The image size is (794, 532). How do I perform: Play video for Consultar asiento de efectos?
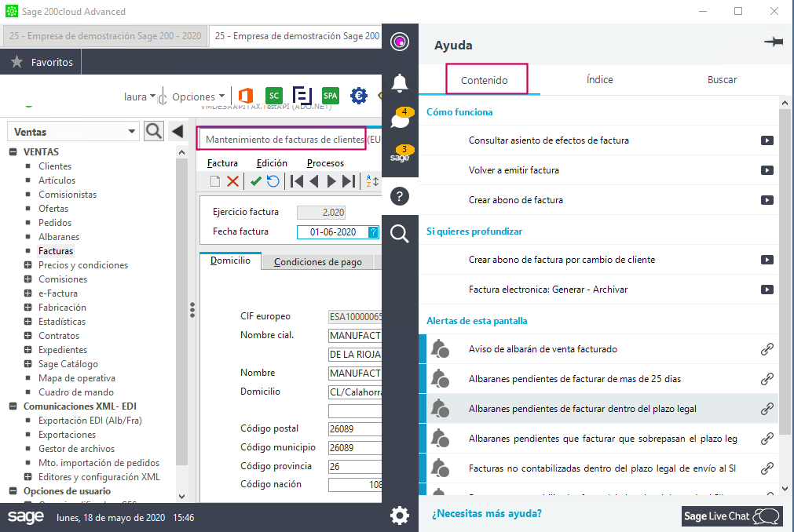pyautogui.click(x=767, y=140)
